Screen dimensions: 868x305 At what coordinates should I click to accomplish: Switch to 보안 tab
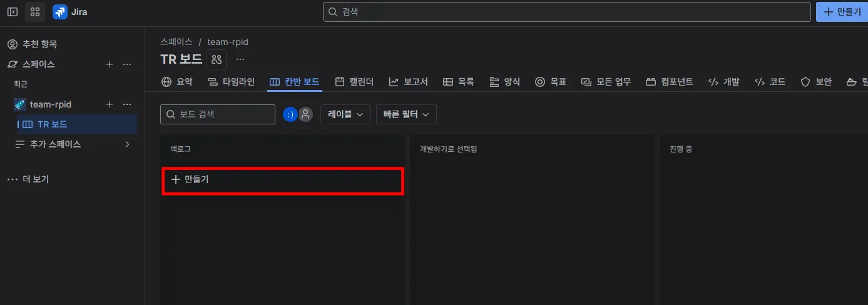click(x=816, y=82)
